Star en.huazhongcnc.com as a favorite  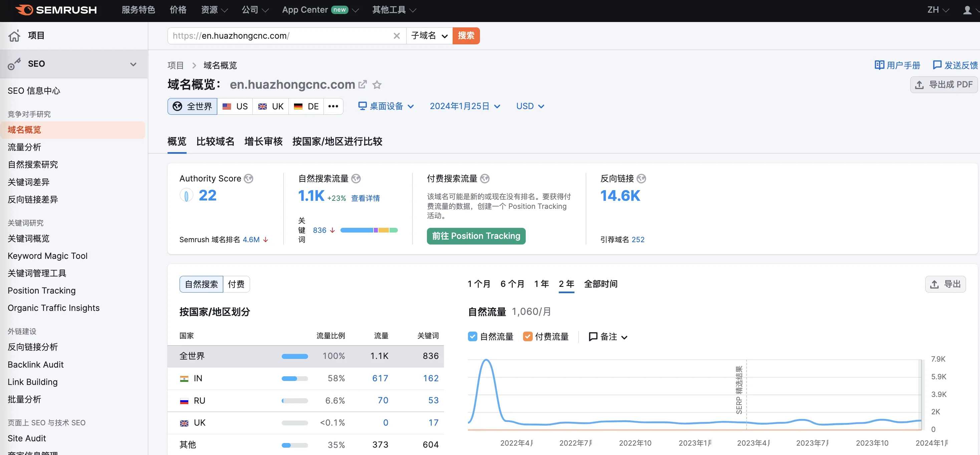(x=377, y=85)
